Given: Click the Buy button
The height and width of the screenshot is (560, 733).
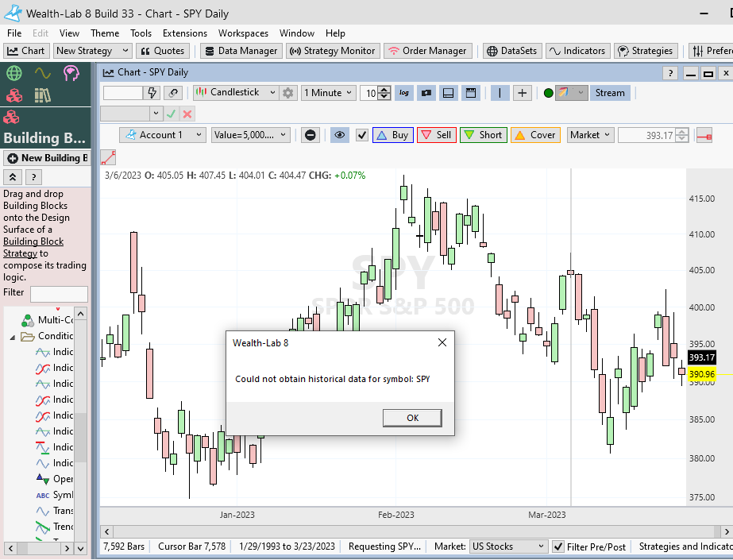Looking at the screenshot, I should click(392, 135).
